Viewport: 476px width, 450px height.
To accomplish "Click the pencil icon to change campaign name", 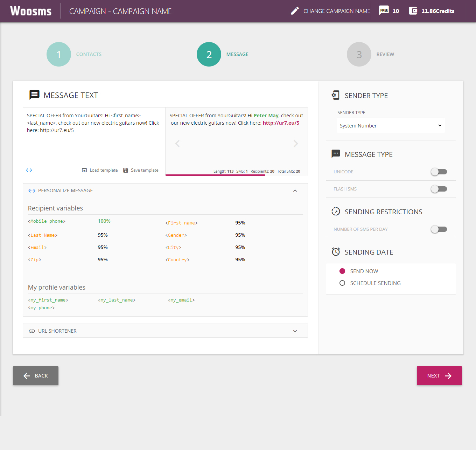I will point(295,11).
